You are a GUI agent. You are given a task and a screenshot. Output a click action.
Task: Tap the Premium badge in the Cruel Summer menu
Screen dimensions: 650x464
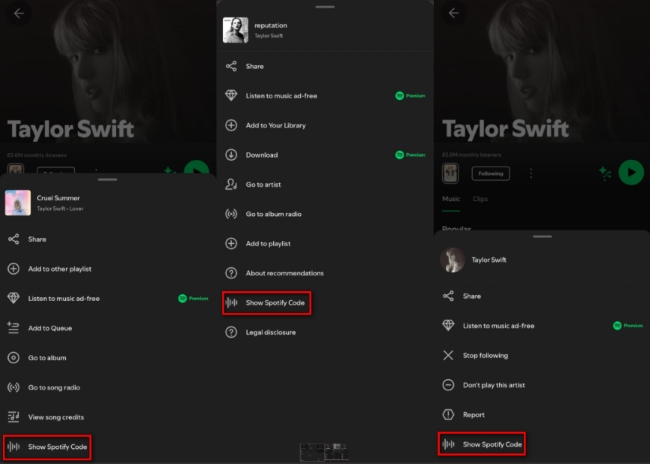(x=193, y=299)
